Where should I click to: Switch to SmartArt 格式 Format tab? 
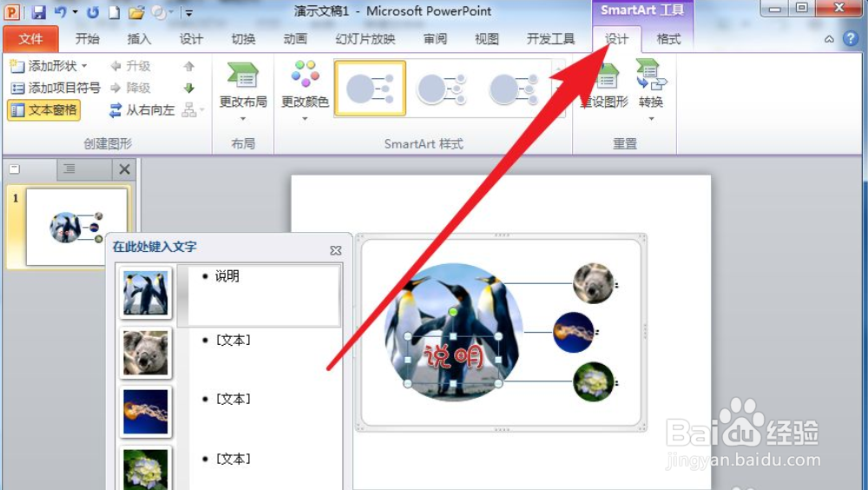click(668, 39)
